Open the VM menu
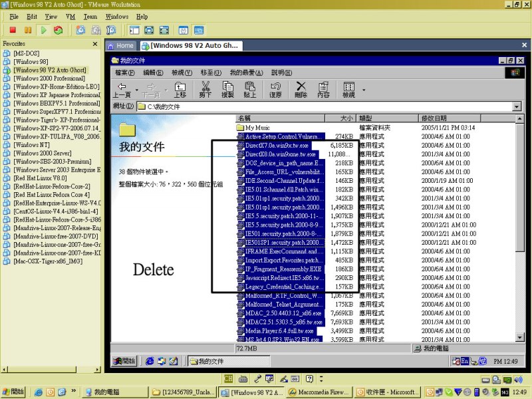 (70, 17)
